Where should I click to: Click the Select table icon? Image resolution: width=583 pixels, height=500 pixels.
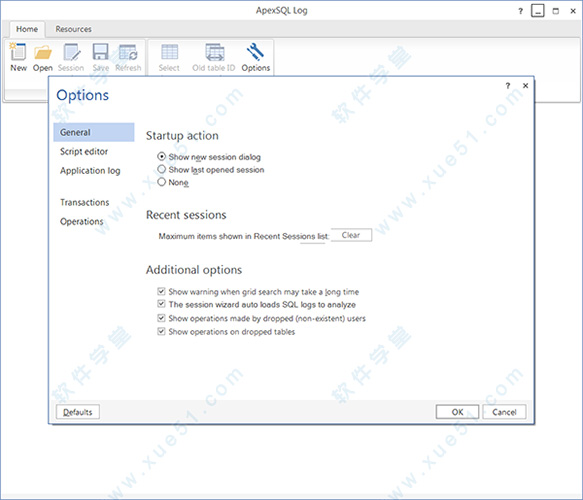(169, 52)
